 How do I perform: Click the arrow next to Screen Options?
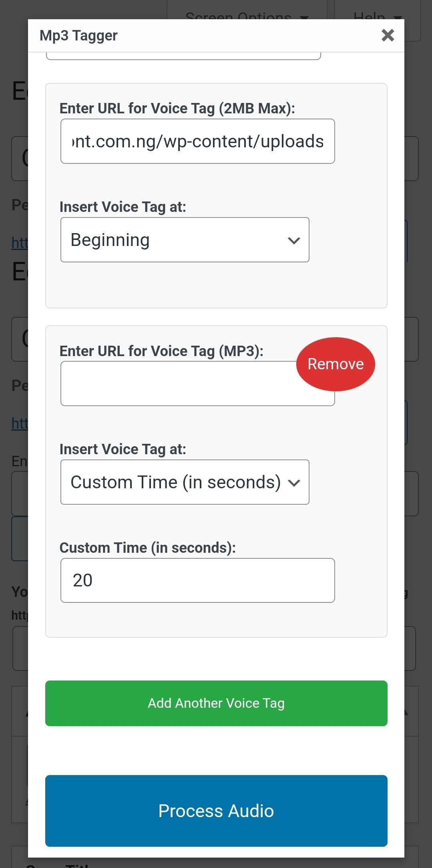point(304,17)
